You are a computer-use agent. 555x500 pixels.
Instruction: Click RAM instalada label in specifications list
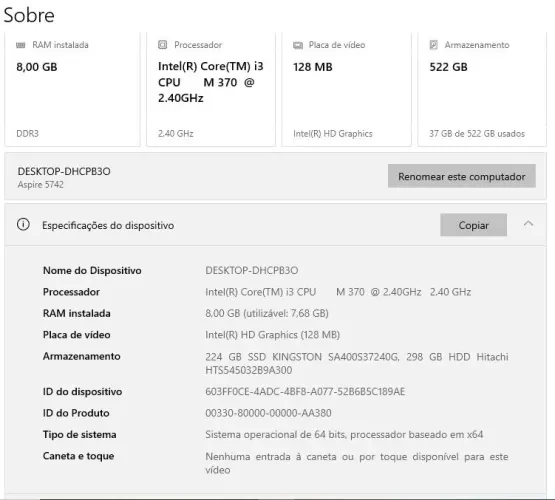76,313
